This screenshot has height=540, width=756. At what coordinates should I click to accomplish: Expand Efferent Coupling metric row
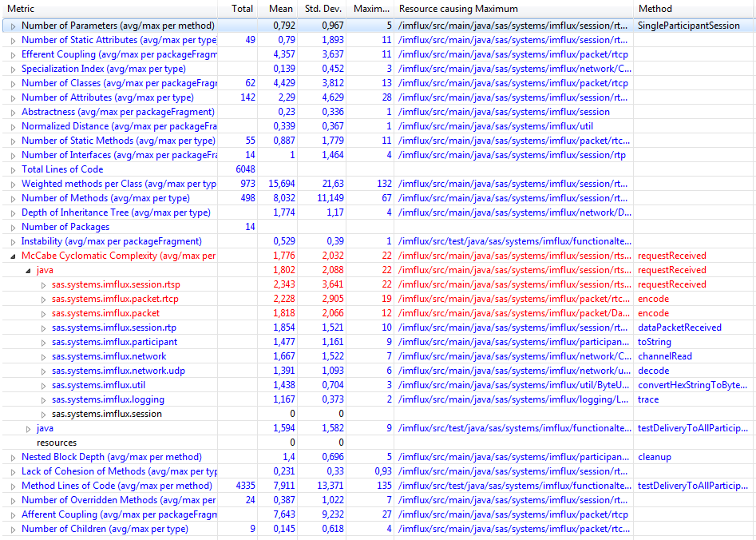(x=13, y=55)
